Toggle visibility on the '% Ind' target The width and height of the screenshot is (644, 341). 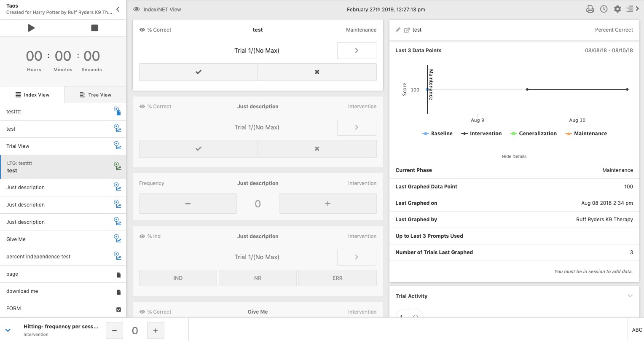point(142,236)
